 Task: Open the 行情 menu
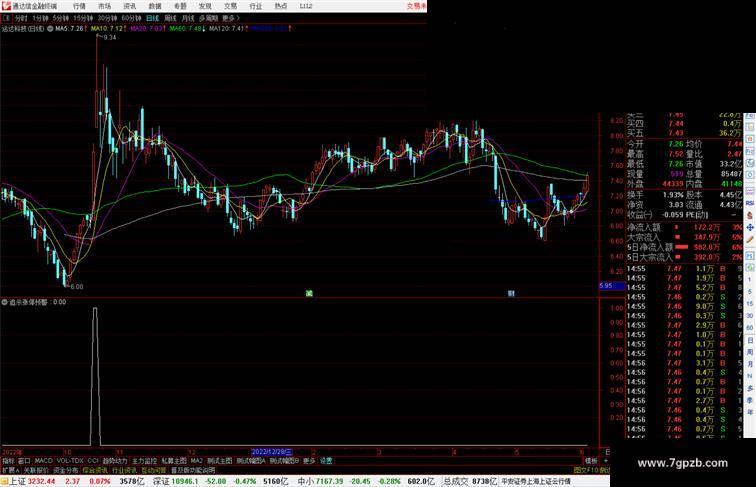(x=79, y=6)
